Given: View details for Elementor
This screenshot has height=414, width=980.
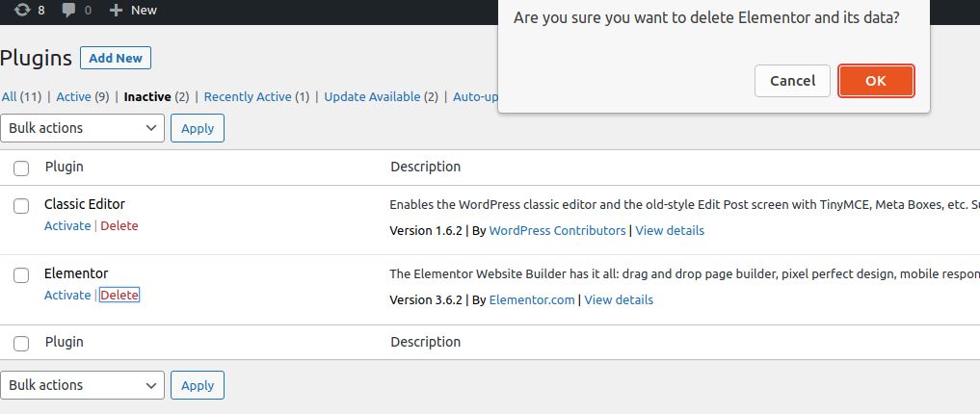Looking at the screenshot, I should tap(619, 299).
